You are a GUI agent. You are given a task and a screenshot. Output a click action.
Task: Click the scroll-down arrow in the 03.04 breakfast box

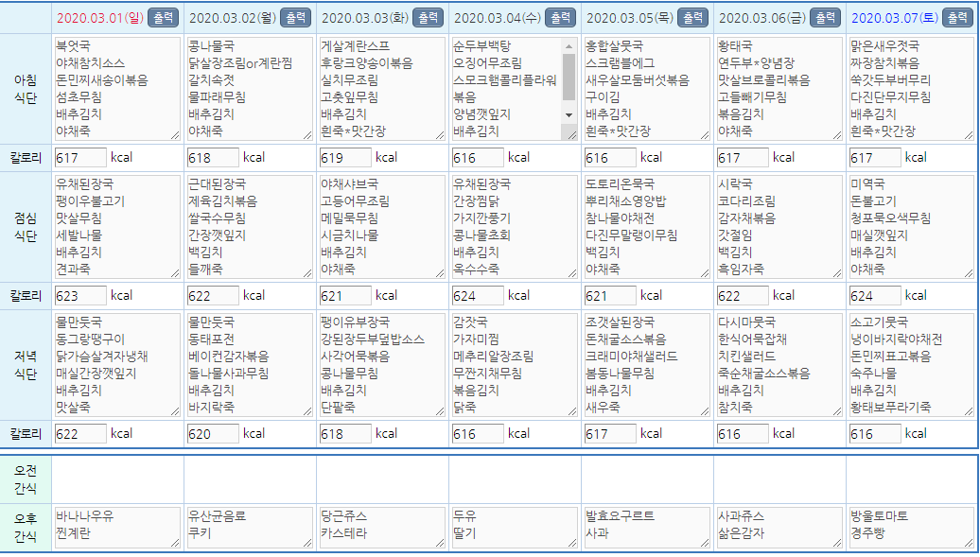click(x=569, y=115)
